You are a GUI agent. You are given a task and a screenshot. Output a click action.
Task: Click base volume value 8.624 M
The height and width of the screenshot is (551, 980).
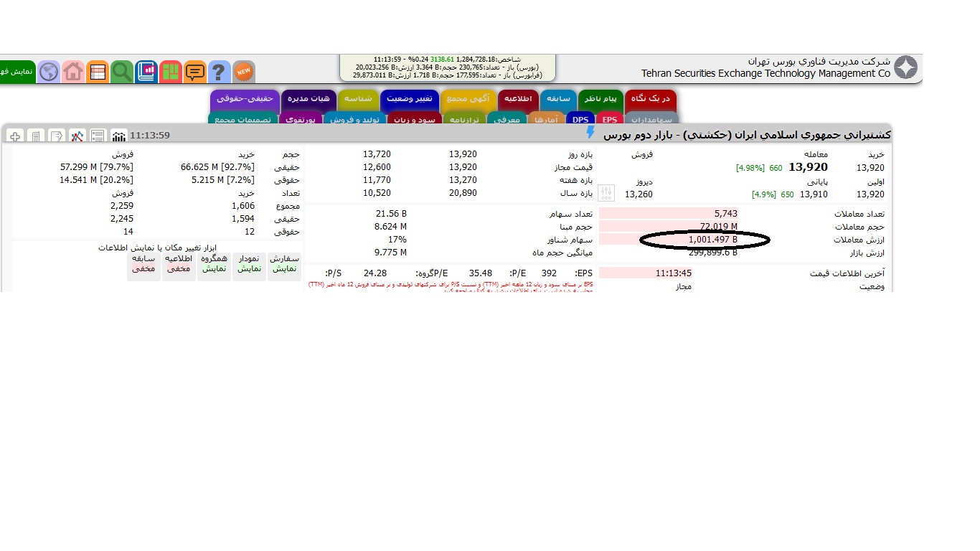(391, 227)
